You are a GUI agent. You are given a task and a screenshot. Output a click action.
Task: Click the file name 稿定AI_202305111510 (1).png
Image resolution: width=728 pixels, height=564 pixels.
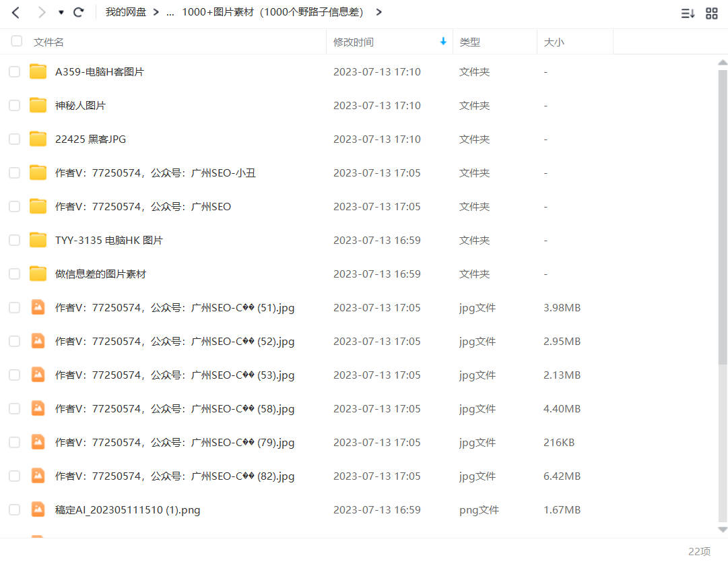(x=128, y=510)
